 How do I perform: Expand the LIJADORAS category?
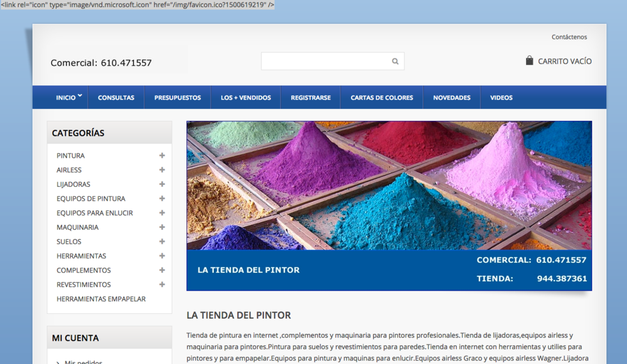[x=162, y=184]
